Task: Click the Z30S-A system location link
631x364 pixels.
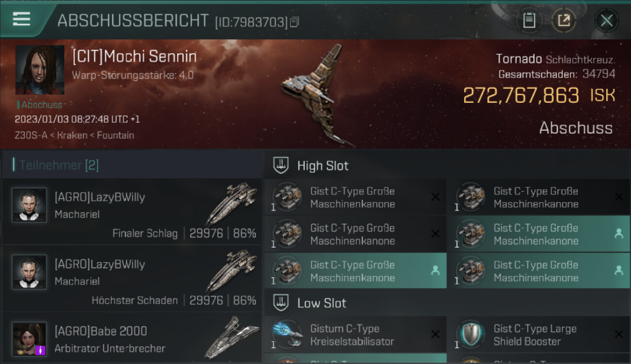Action: point(31,135)
